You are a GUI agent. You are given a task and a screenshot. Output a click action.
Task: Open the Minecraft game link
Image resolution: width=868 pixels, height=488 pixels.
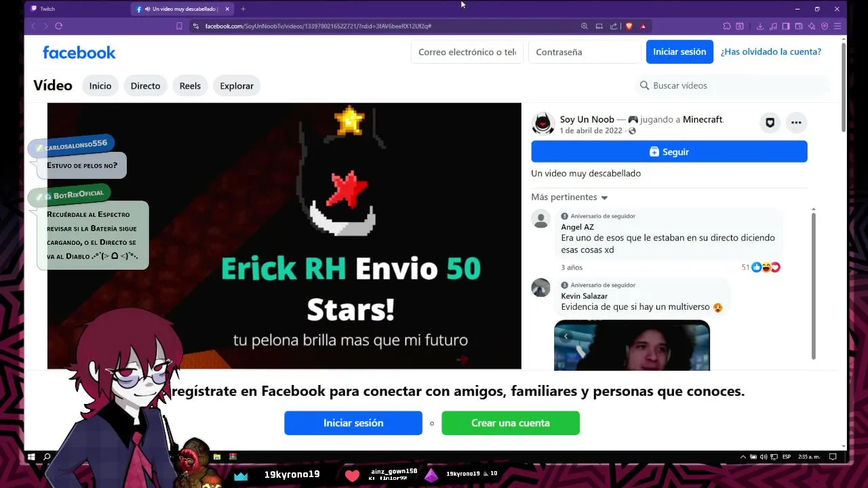click(703, 119)
